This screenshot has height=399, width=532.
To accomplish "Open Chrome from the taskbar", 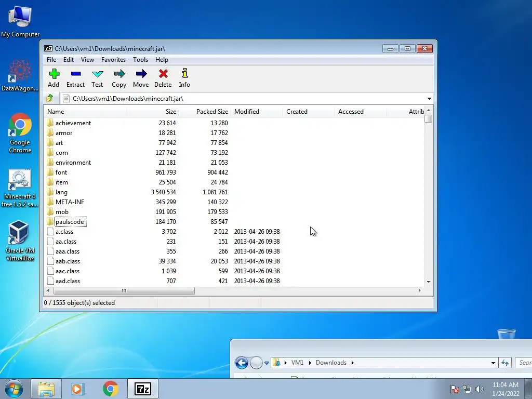I will point(110,389).
